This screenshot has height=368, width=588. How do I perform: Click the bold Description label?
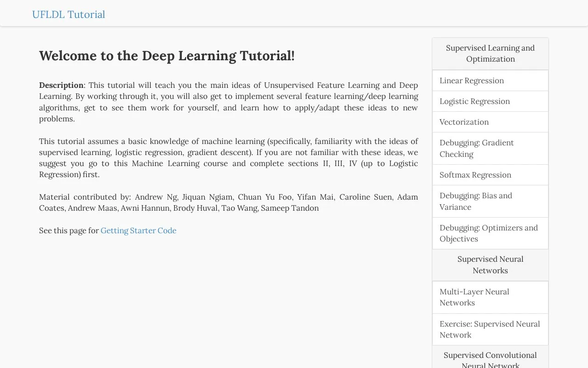coord(61,85)
